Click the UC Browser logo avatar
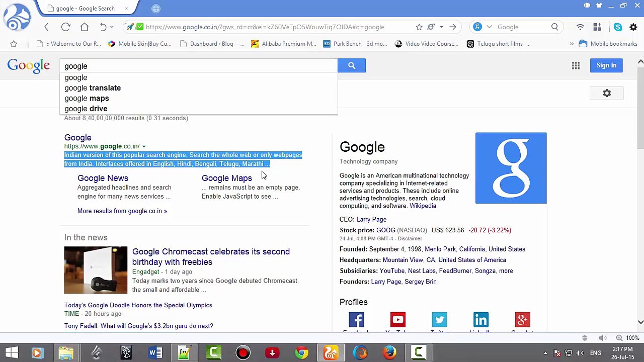The width and height of the screenshot is (644, 362). pyautogui.click(x=17, y=18)
